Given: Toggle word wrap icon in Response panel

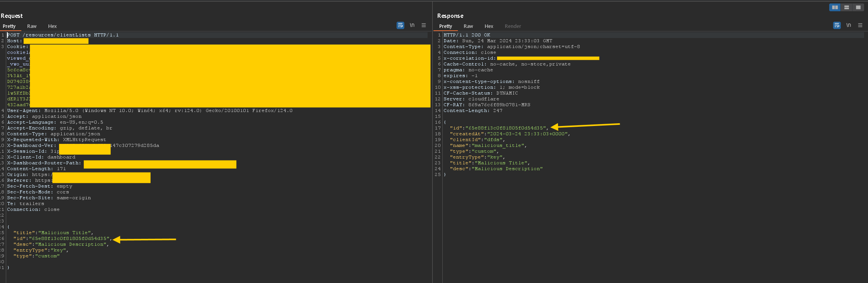Looking at the screenshot, I should coord(837,26).
